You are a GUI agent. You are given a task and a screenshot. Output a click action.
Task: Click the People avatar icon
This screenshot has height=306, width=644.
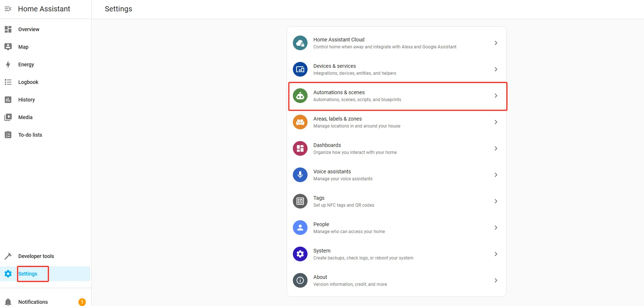click(x=300, y=228)
